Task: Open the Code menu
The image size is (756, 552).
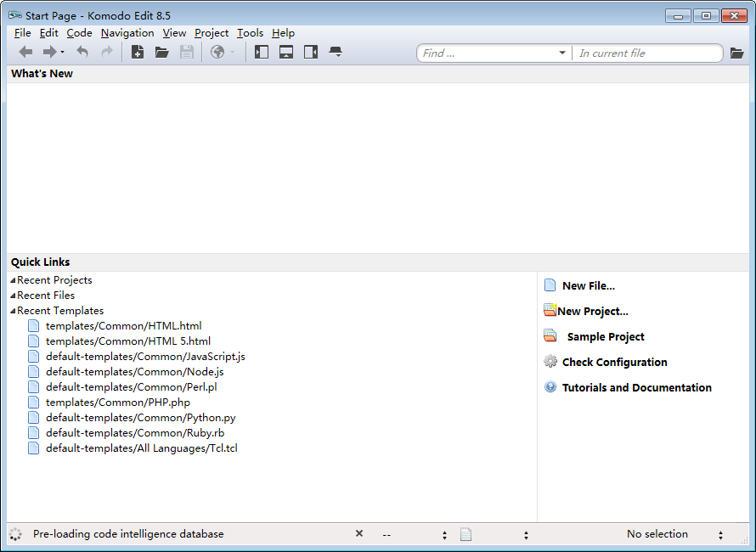Action: 79,33
